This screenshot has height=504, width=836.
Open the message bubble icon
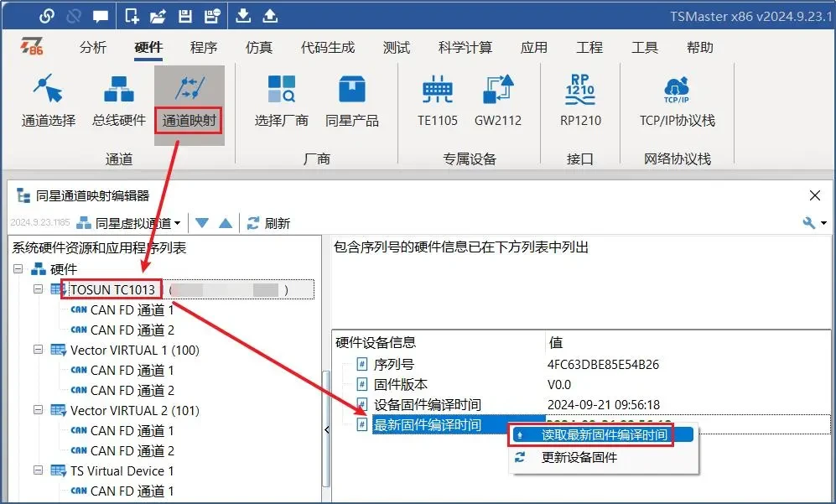(x=101, y=17)
